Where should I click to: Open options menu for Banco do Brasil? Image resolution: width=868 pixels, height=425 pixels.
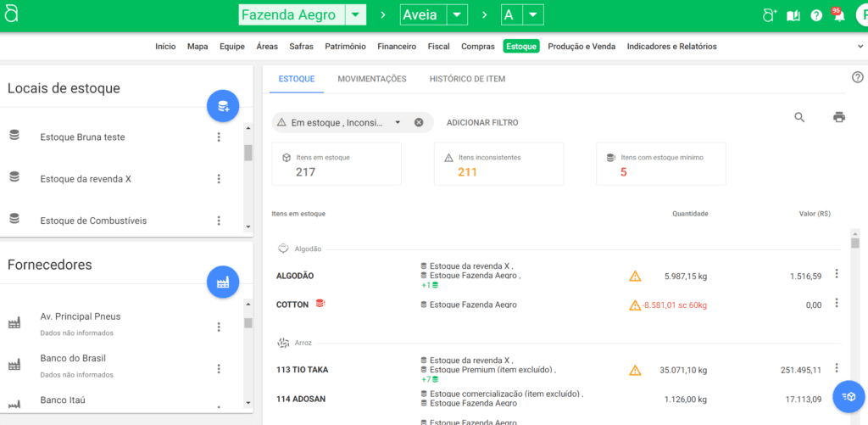[x=219, y=368]
